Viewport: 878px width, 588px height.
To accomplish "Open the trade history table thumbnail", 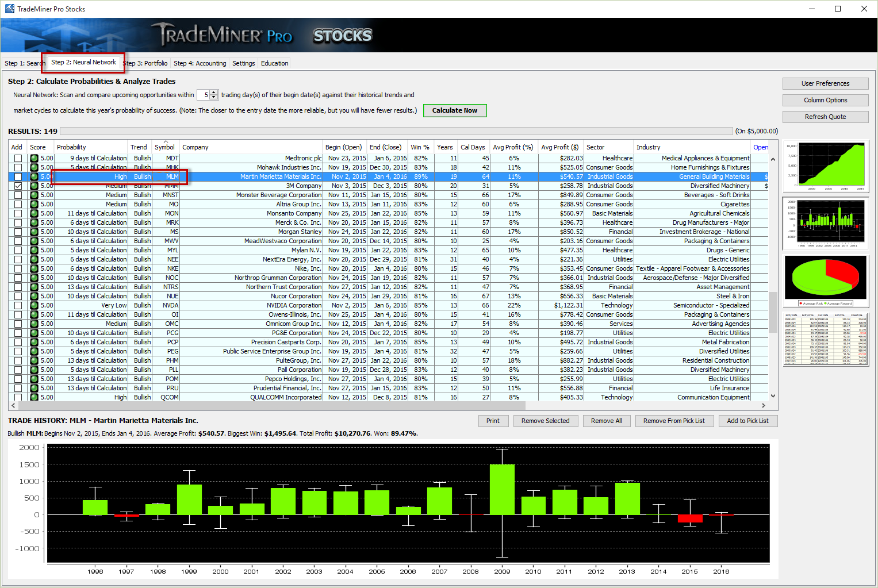I will click(826, 339).
